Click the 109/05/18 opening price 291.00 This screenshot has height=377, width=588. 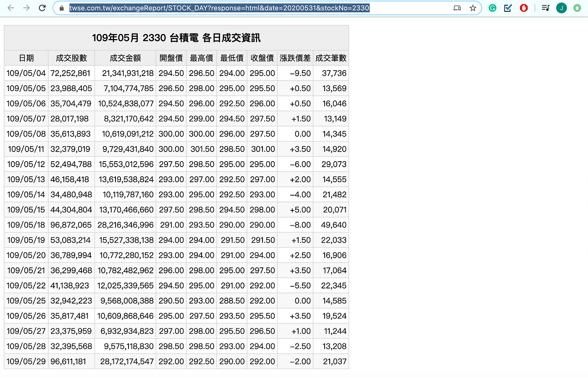(172, 225)
